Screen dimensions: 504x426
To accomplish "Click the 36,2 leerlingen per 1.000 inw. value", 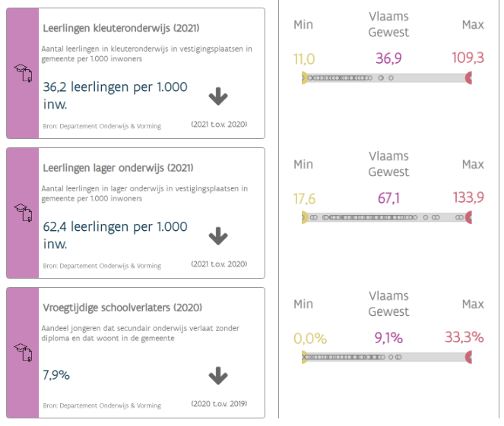I will (x=115, y=96).
